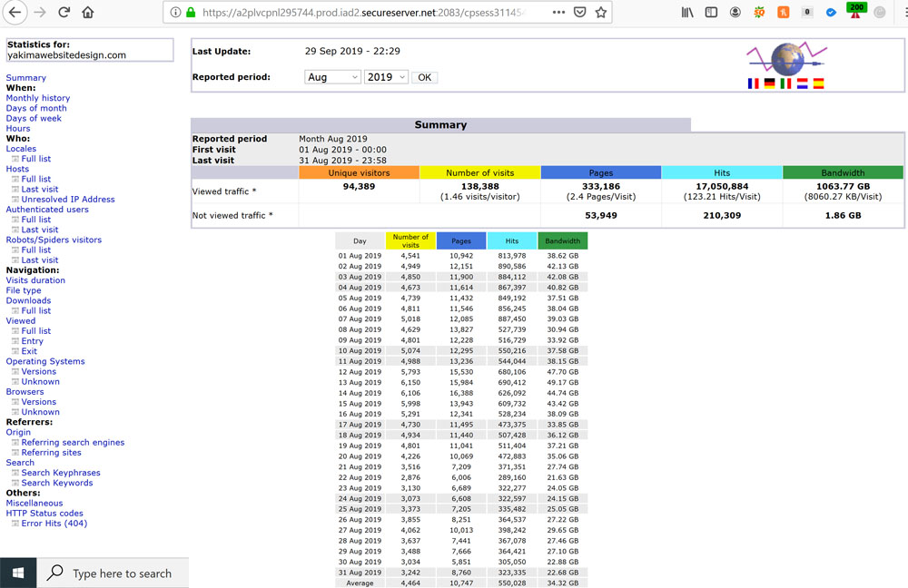Open Referring search engines report
Image resolution: width=908 pixels, height=588 pixels.
(73, 443)
